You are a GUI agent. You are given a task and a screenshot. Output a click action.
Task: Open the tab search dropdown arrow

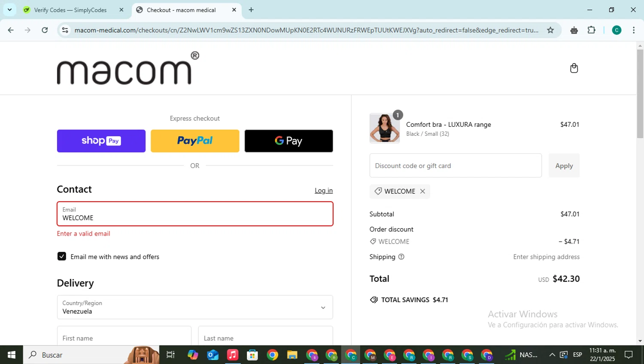(x=9, y=10)
